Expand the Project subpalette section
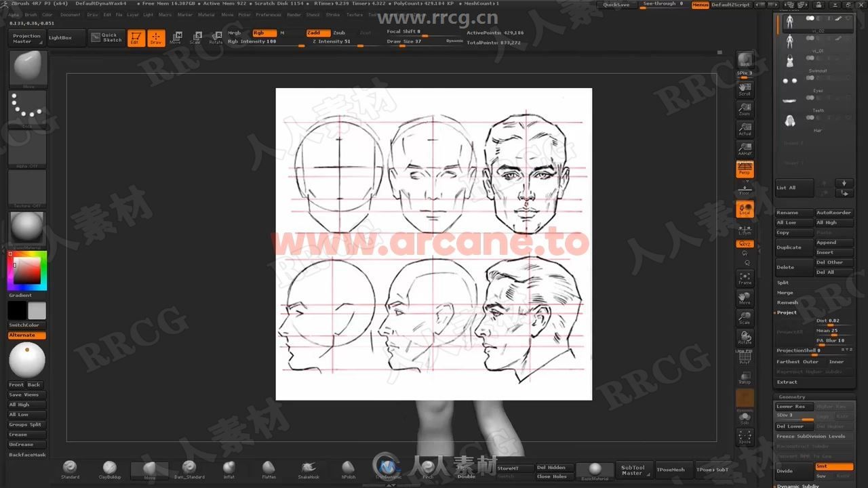 click(x=787, y=312)
